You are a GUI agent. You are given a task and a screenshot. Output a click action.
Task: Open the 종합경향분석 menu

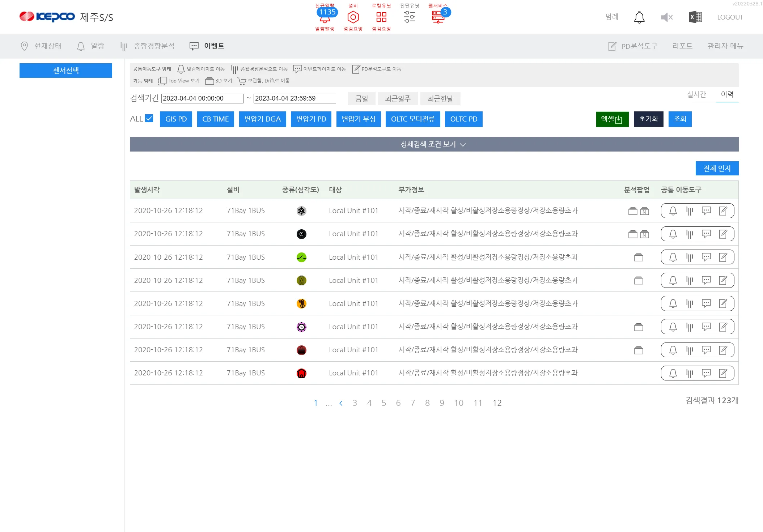coord(147,46)
